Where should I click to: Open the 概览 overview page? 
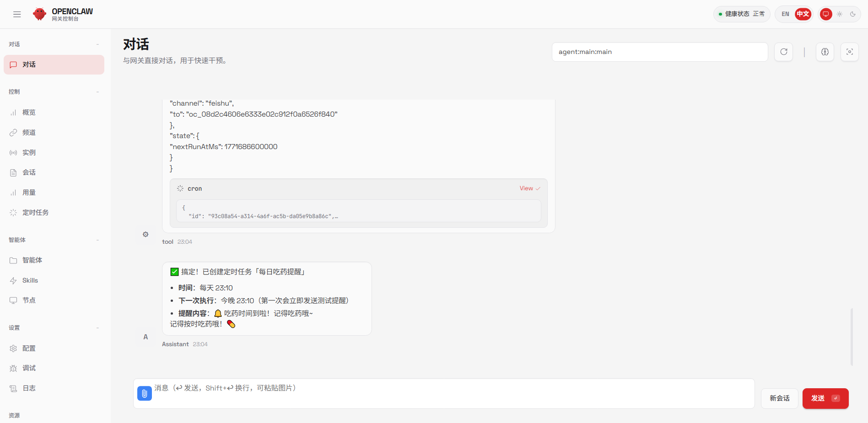tap(29, 112)
